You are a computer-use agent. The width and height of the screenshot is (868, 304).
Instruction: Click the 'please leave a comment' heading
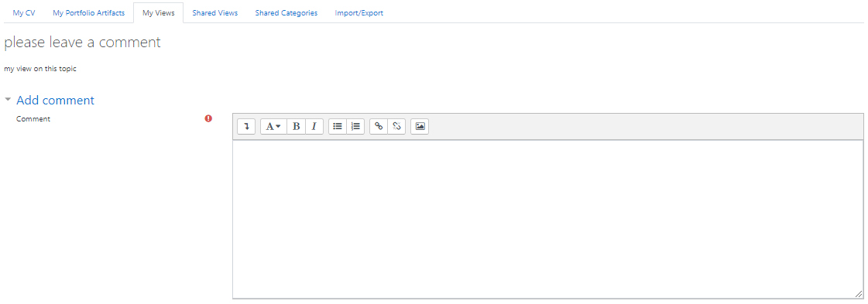pos(83,43)
